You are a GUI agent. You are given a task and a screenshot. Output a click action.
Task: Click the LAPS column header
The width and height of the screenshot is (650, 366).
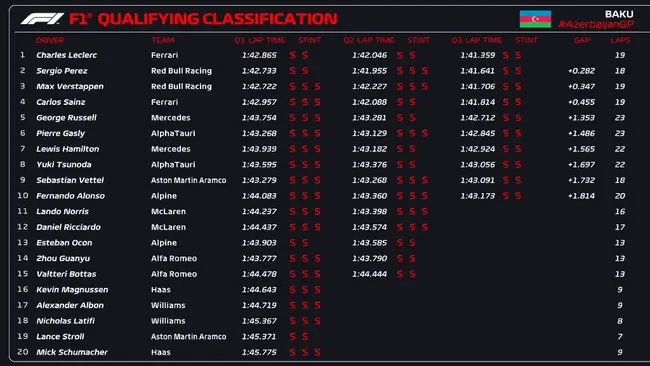click(x=620, y=40)
